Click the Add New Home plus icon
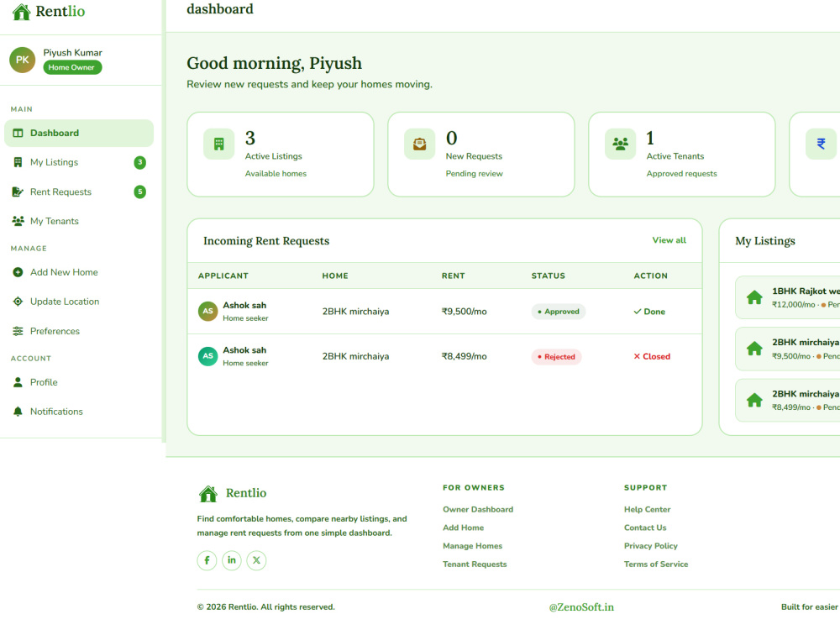Image resolution: width=840 pixels, height=630 pixels. point(18,272)
